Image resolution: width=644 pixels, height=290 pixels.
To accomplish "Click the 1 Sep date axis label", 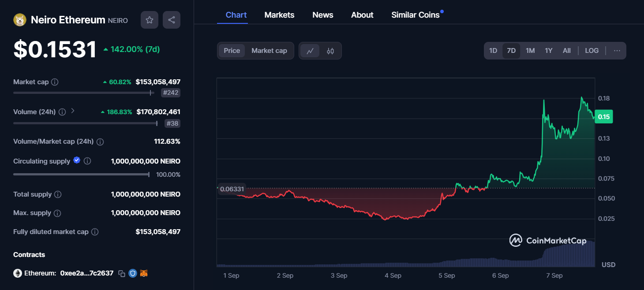I will pyautogui.click(x=231, y=275).
